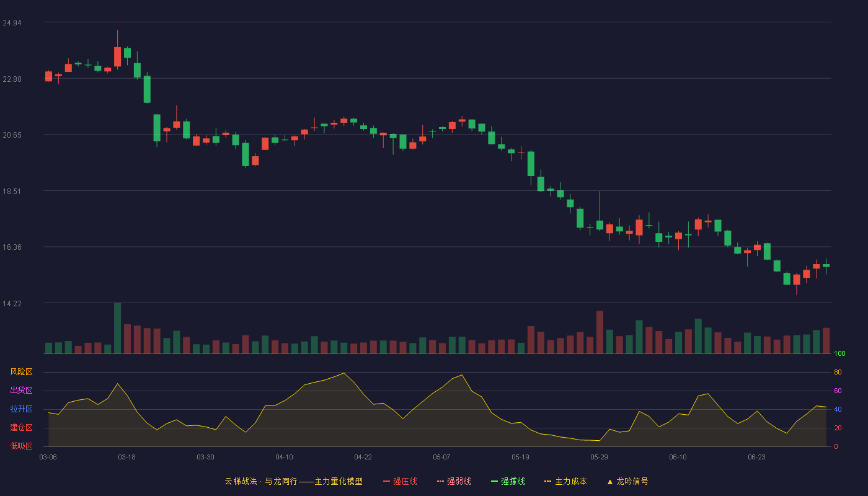Select the 风险区 zone label

[21, 372]
